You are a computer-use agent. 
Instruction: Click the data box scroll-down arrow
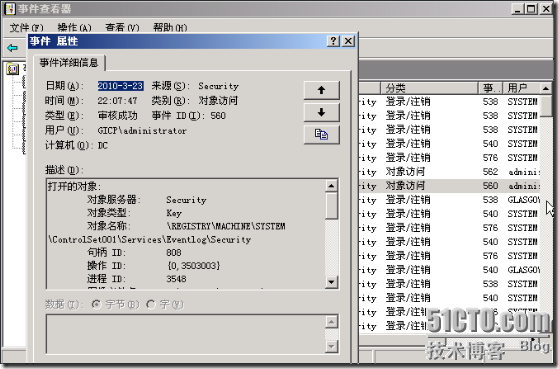click(x=331, y=346)
